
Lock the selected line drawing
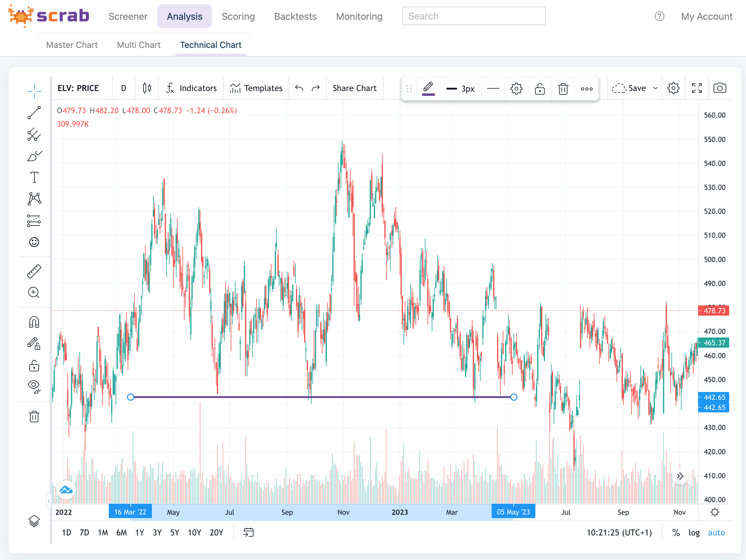540,89
